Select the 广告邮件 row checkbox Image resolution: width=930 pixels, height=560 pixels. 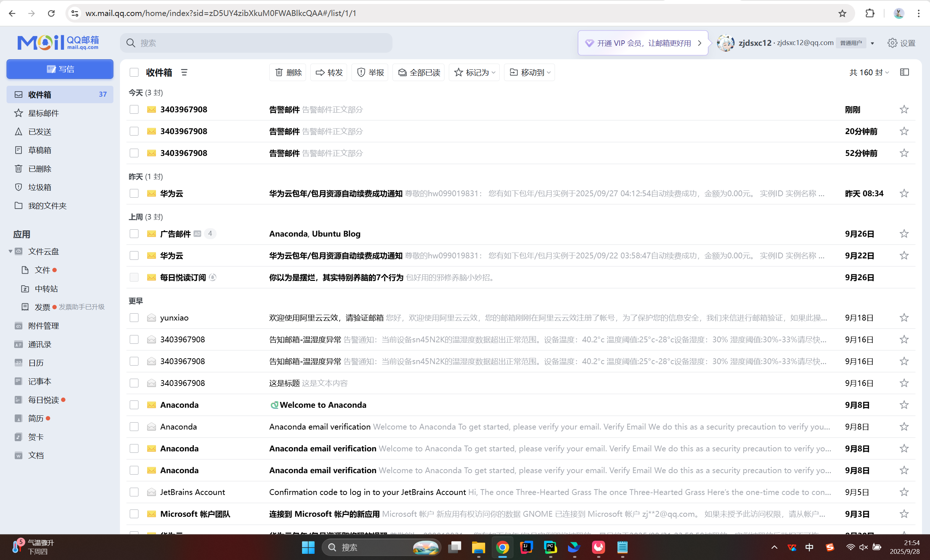tap(134, 234)
